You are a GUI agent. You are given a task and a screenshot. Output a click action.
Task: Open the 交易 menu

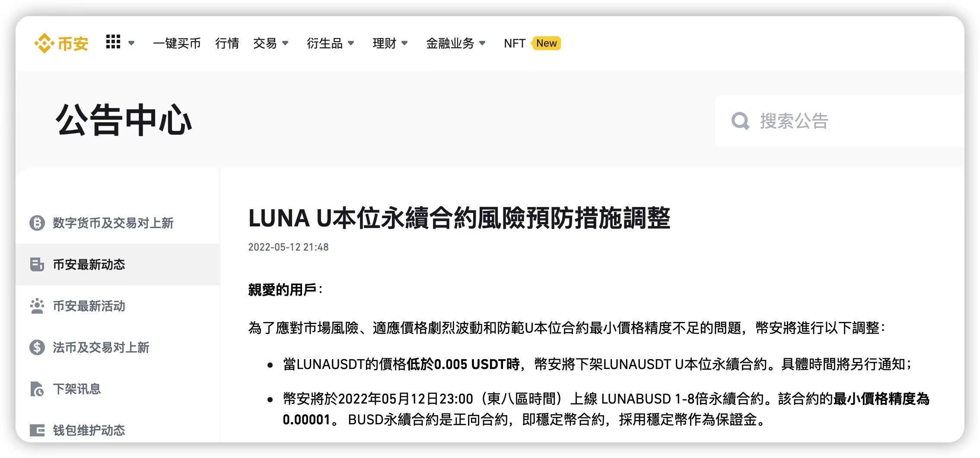coord(265,43)
